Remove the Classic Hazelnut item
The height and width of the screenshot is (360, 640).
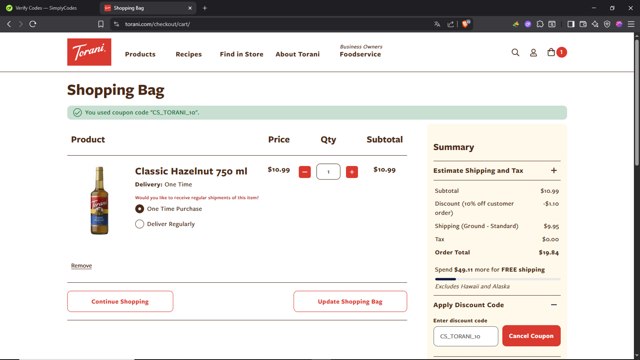pos(81,266)
